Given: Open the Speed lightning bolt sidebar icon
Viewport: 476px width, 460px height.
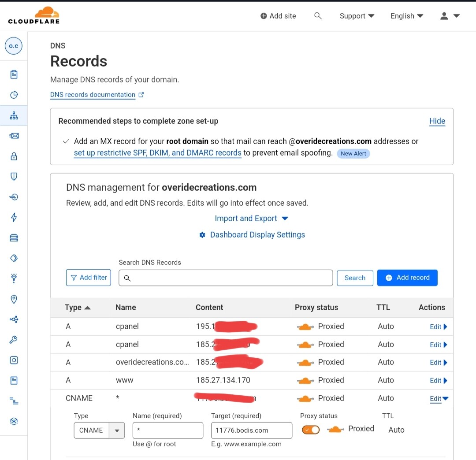Looking at the screenshot, I should point(14,217).
